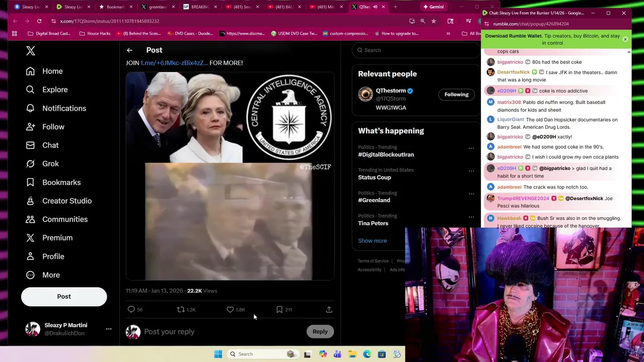The width and height of the screenshot is (644, 362).
Task: Click the zoom magnifier icon in address bar
Action: pyautogui.click(x=423, y=21)
